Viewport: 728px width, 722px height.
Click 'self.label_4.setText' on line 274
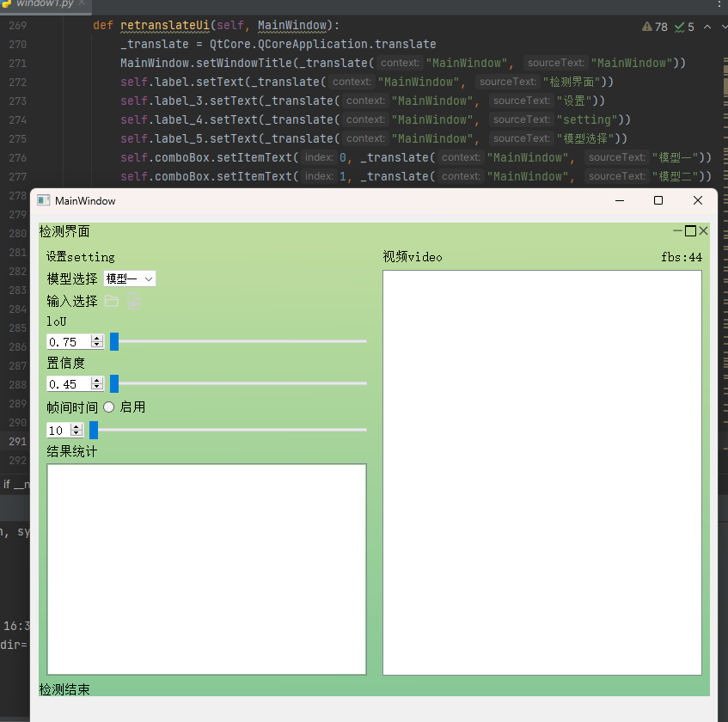point(189,119)
